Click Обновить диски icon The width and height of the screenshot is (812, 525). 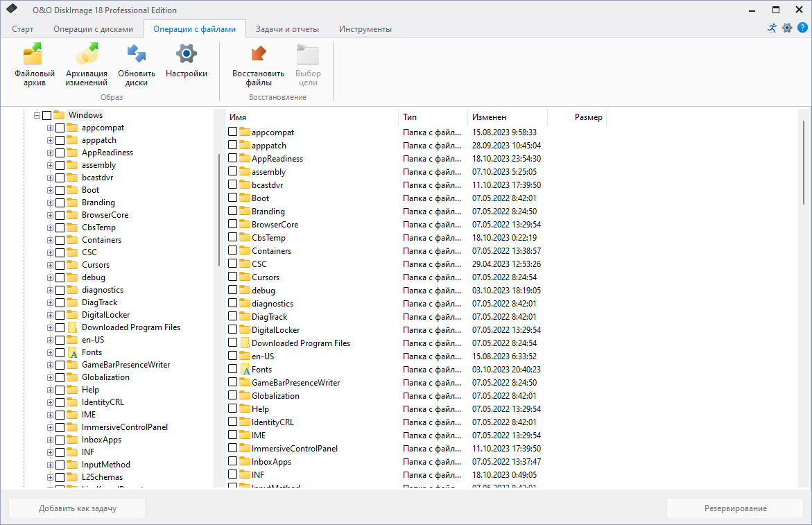click(x=136, y=54)
